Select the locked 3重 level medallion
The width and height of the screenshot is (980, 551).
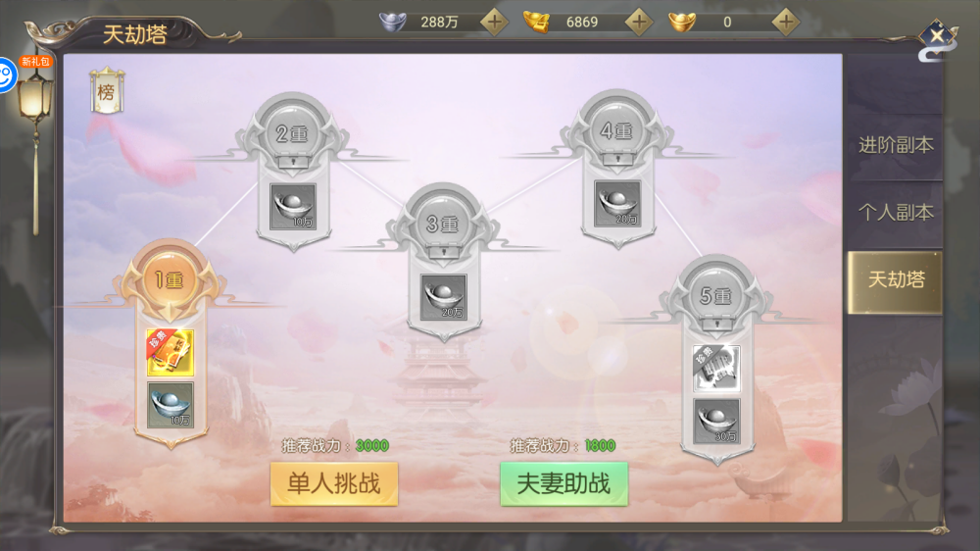(x=443, y=224)
